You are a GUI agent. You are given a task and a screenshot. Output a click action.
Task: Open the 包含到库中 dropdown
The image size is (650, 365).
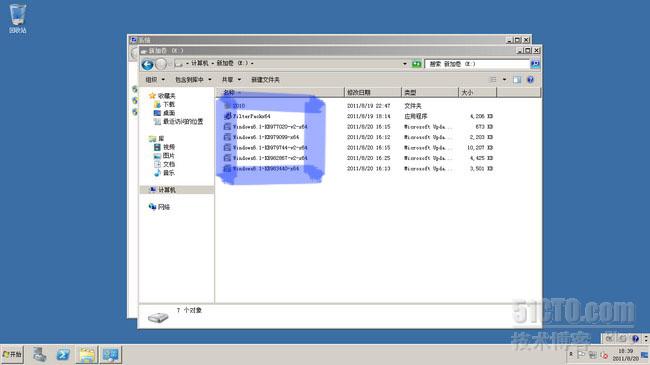point(193,80)
